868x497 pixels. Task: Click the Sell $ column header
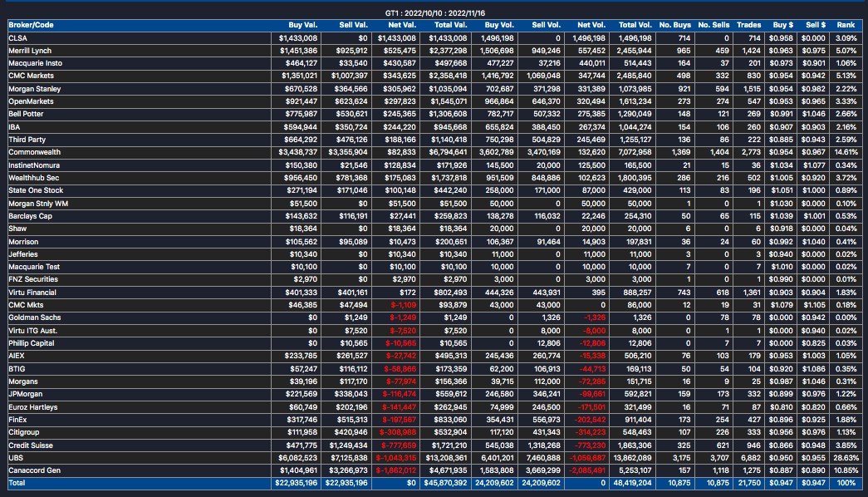[x=816, y=25]
